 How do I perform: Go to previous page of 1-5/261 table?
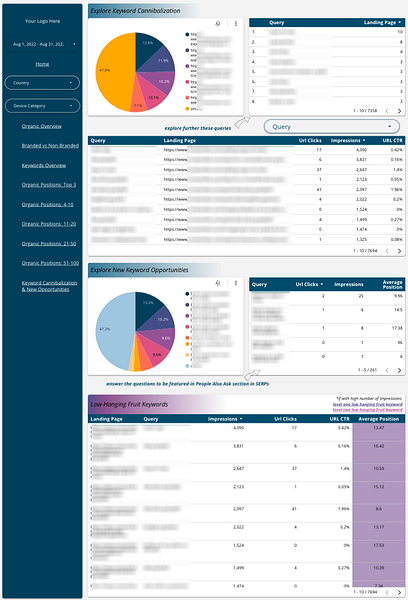[x=387, y=370]
